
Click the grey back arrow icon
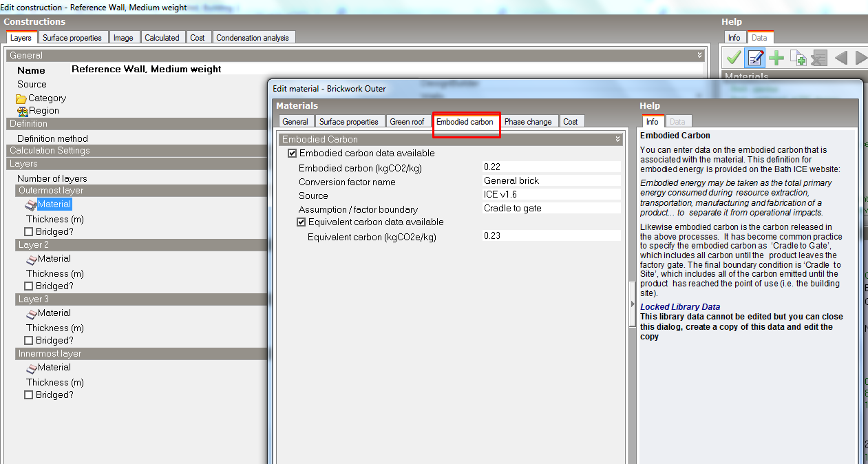pos(840,57)
